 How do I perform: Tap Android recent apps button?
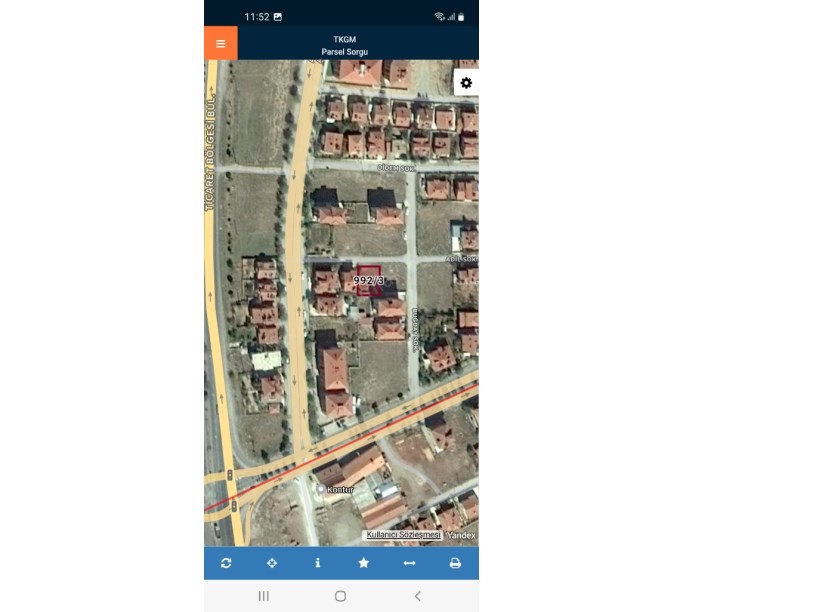pyautogui.click(x=264, y=596)
